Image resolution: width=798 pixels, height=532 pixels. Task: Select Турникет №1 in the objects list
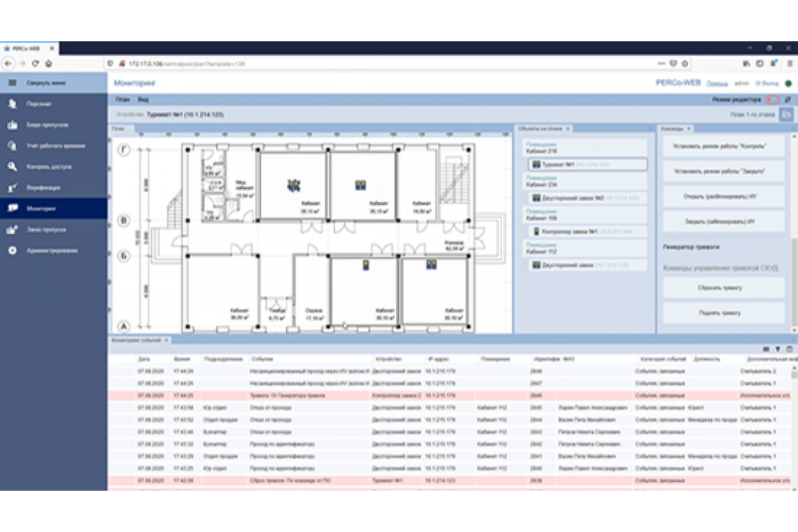pos(588,164)
